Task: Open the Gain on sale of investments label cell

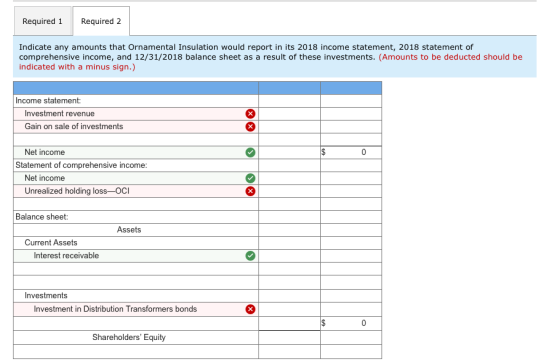Action: [136, 126]
